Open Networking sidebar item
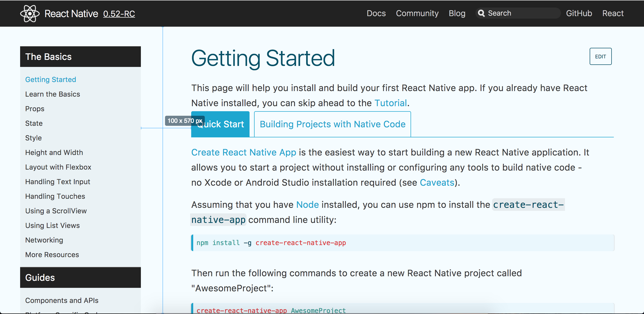The height and width of the screenshot is (314, 644). (44, 240)
